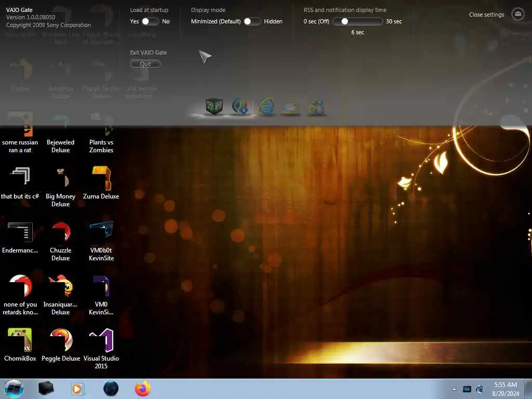Click the 'Minimized (Default)' label
Screen dimensions: 532x399
coord(216,21)
